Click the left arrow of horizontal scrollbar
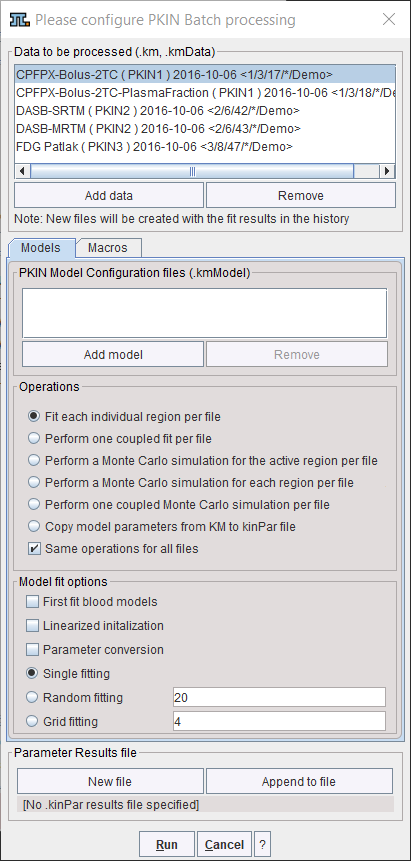411x861 pixels. (22, 171)
